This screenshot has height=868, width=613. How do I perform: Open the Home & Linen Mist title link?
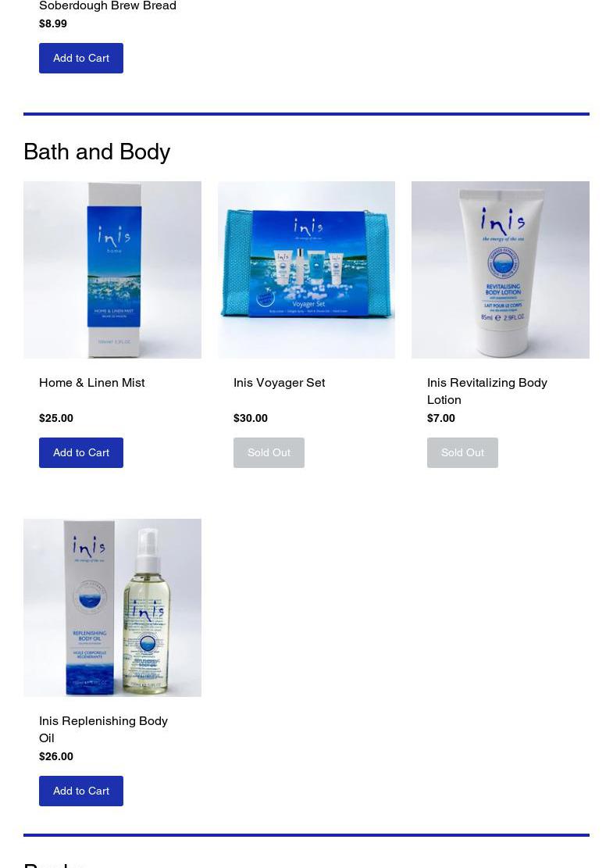click(92, 383)
